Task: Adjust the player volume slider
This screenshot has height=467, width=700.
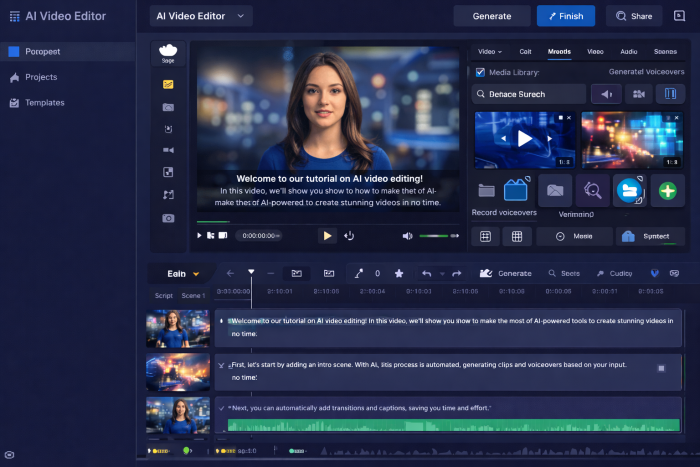Action: pos(436,236)
